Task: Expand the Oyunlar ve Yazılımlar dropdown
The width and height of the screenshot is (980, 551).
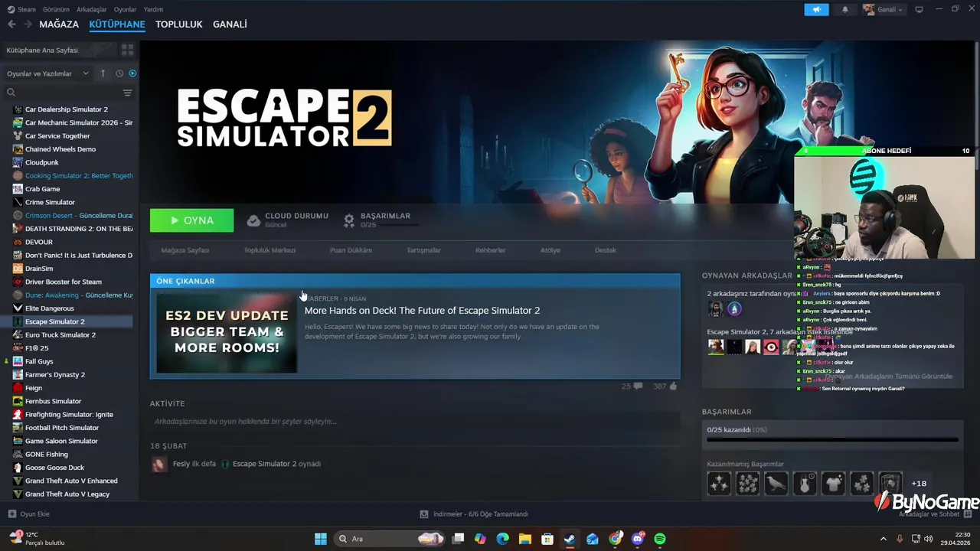Action: [x=47, y=73]
